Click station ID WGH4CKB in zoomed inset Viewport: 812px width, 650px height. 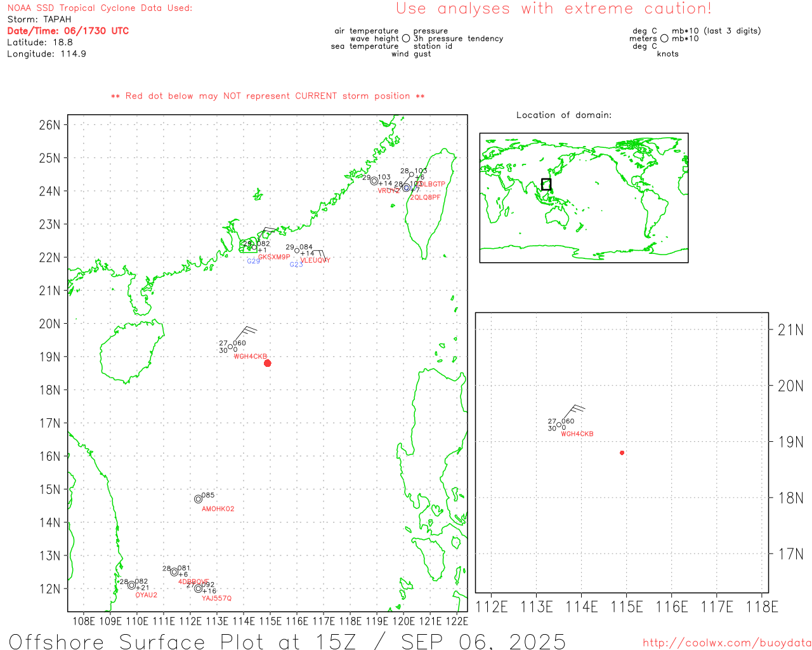pos(577,434)
